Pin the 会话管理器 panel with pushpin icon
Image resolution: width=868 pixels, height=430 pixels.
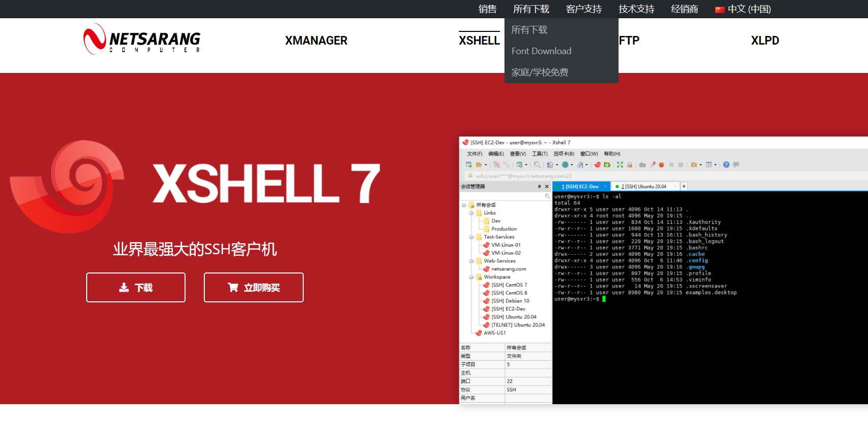pyautogui.click(x=539, y=186)
